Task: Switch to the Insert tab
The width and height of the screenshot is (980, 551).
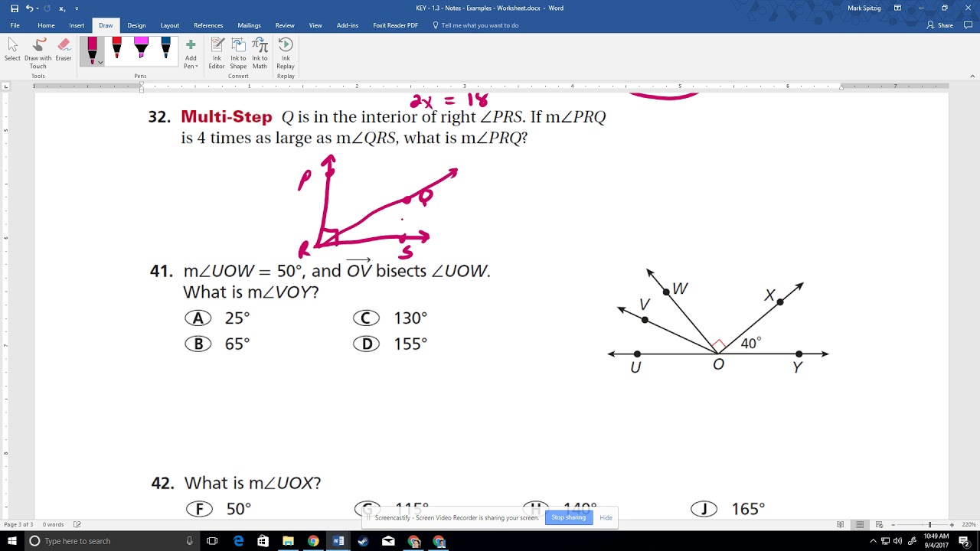Action: (x=77, y=25)
